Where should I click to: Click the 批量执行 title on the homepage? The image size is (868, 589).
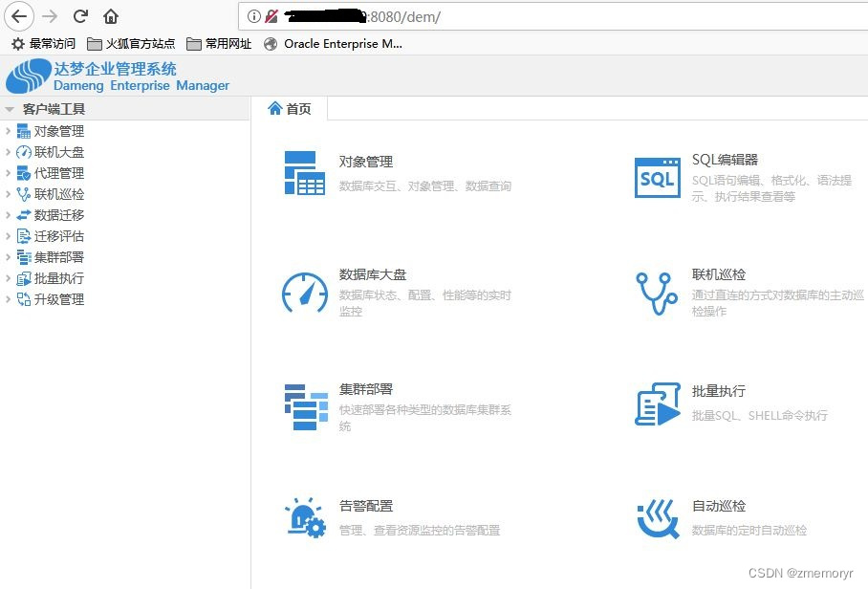coord(719,391)
